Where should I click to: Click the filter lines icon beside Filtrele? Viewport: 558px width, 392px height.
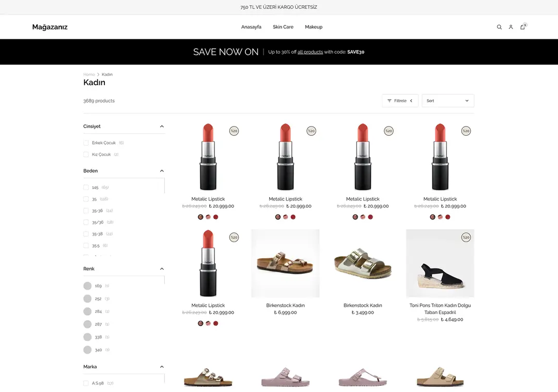pyautogui.click(x=390, y=101)
